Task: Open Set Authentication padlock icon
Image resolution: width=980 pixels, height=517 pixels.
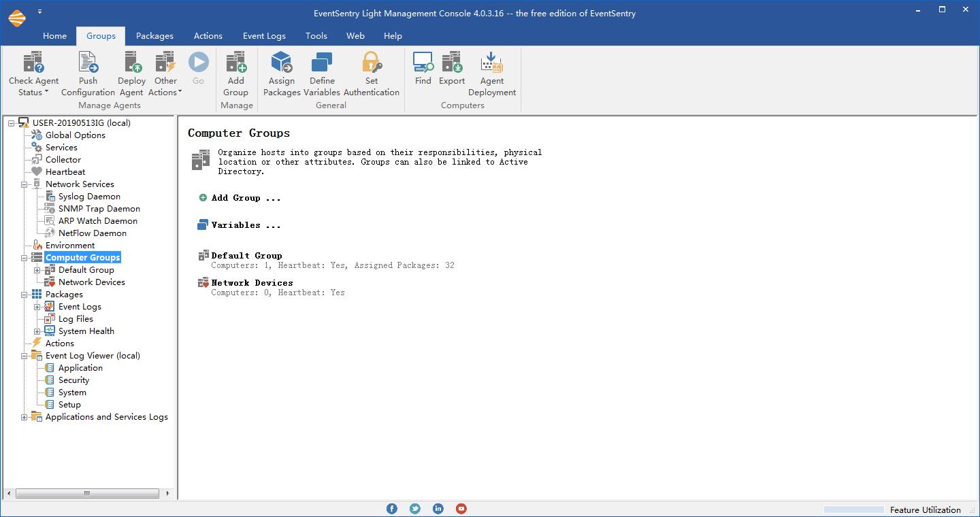Action: 372,63
